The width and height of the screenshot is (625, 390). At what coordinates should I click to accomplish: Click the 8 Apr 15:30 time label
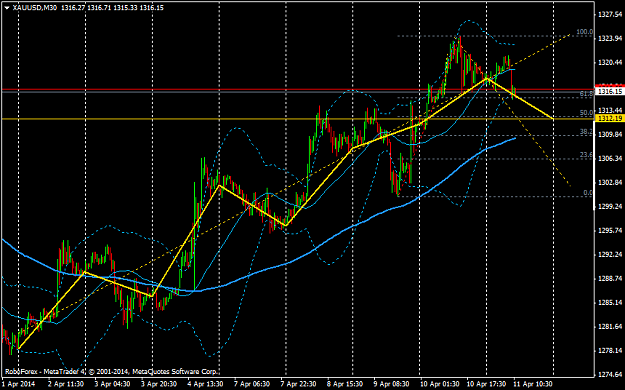[x=345, y=384]
